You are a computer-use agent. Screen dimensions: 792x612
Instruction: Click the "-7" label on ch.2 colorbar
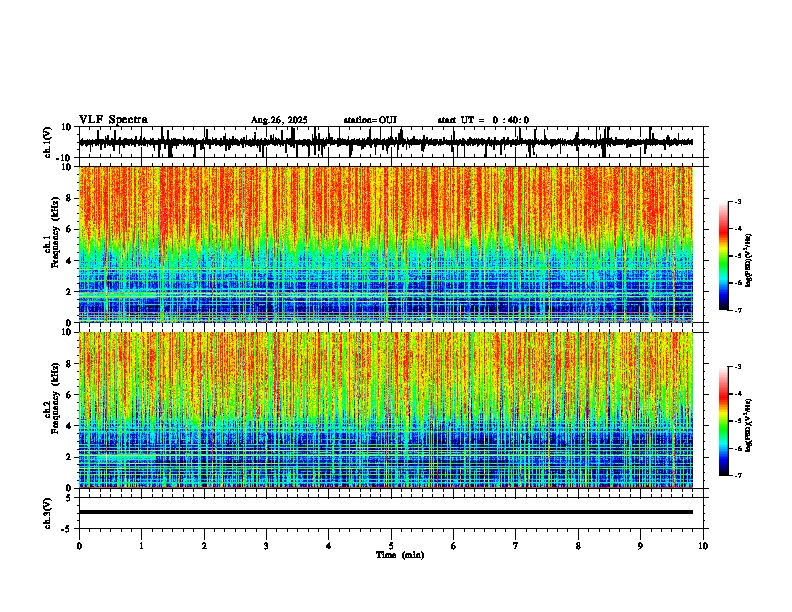(737, 475)
